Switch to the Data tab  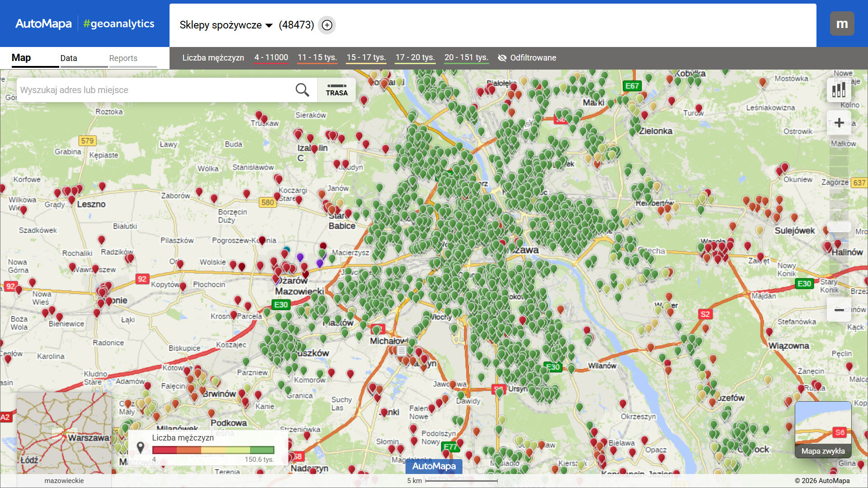(x=69, y=58)
